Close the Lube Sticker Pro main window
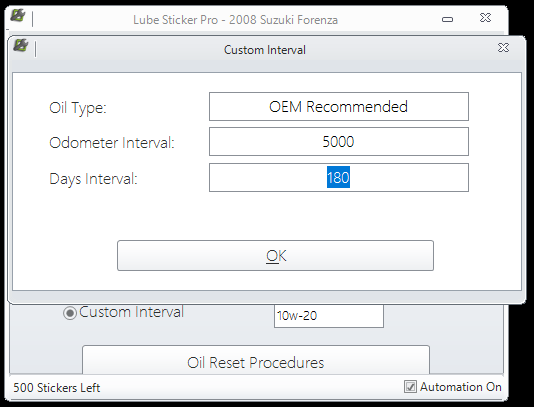Viewport: 534px width, 407px height. 485,18
